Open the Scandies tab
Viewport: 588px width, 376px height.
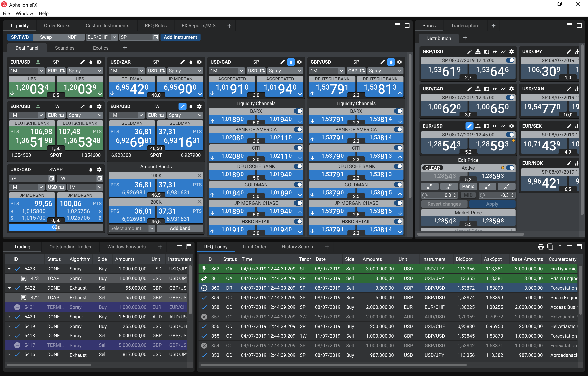point(64,48)
